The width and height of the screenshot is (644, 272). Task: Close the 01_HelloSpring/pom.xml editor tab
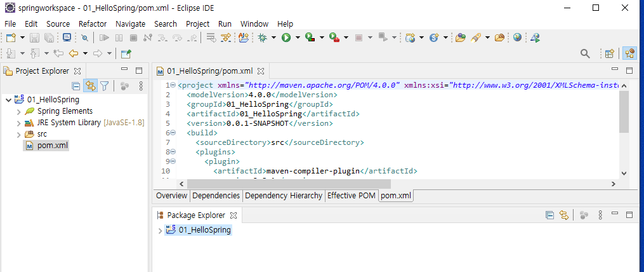coord(260,71)
